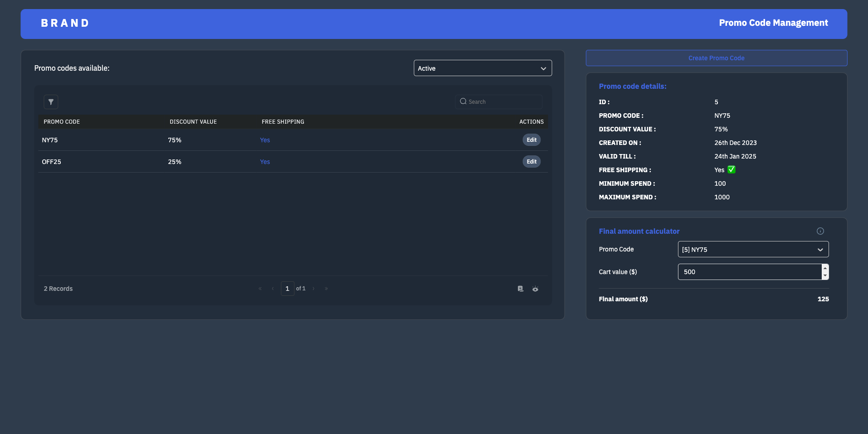The height and width of the screenshot is (434, 868).
Task: Sort by the Discount Value column header
Action: [193, 122]
